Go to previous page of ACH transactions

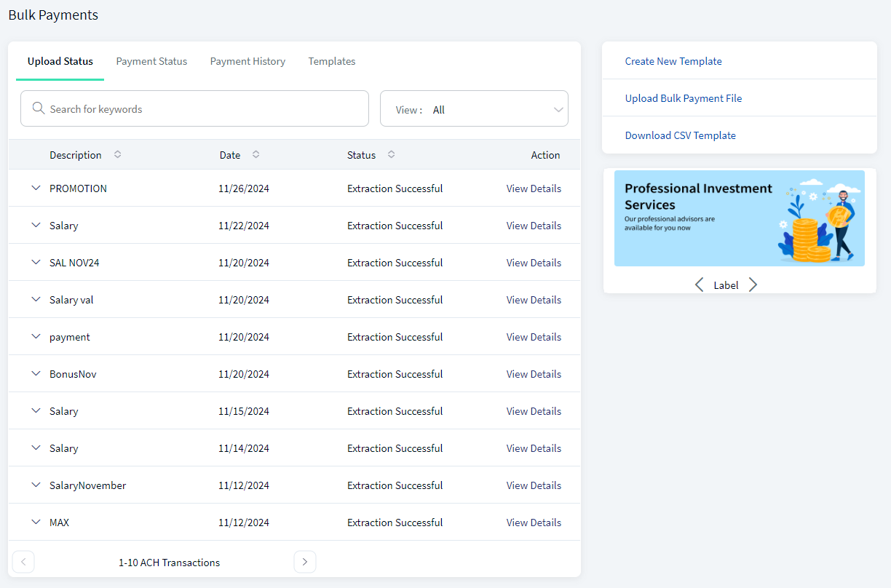pos(23,562)
